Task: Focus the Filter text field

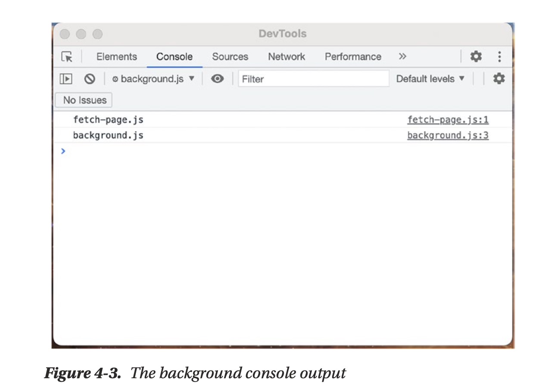Action: point(313,79)
